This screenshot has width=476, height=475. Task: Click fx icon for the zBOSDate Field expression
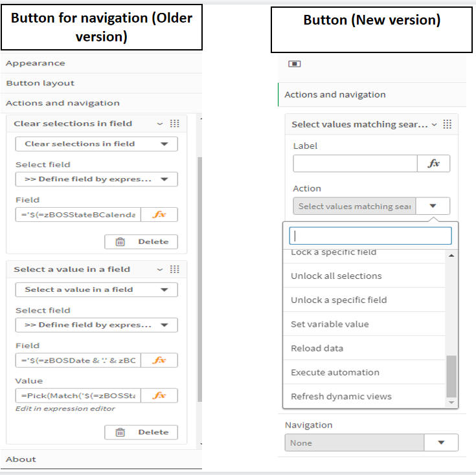click(159, 360)
